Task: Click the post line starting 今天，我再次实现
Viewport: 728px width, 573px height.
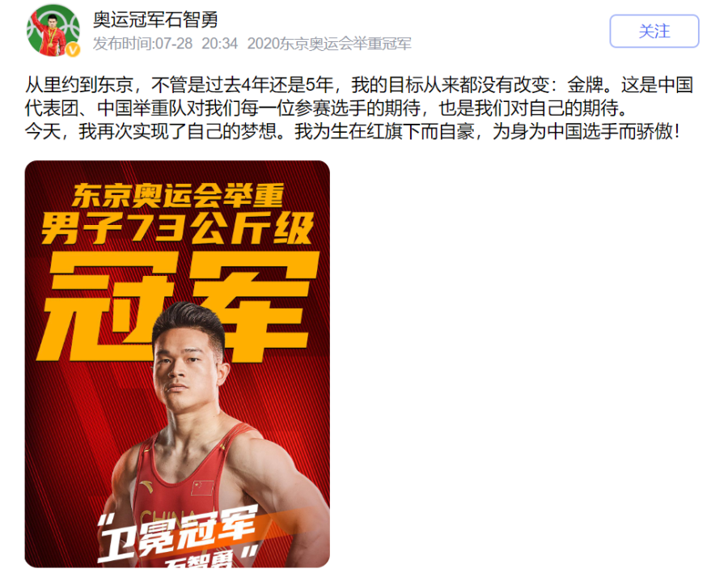Action: coord(353,132)
